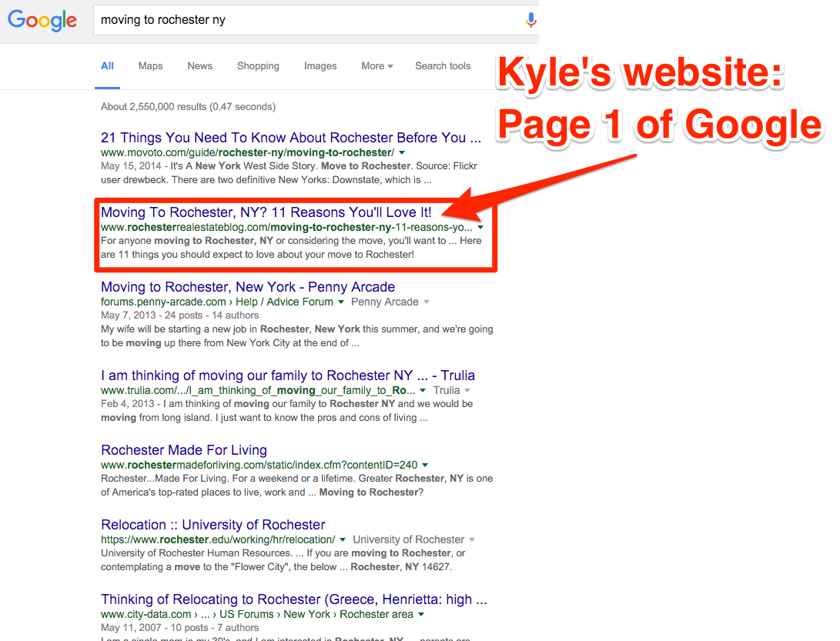The height and width of the screenshot is (641, 840).
Task: Select the All tab
Action: click(107, 66)
